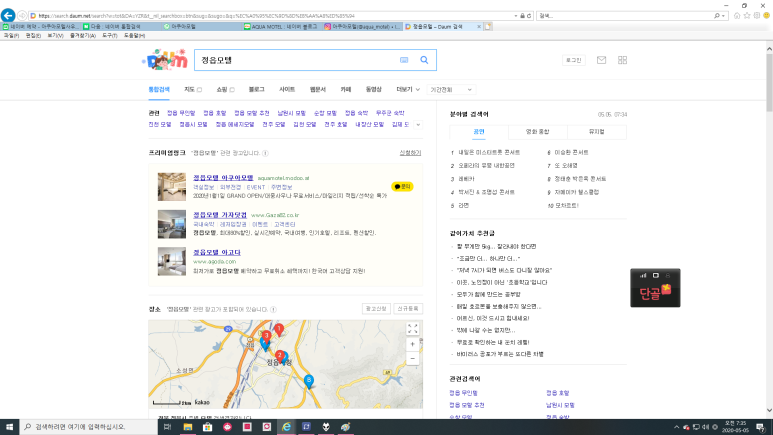Click scrollbar down arrow
This screenshot has width=773, height=435.
[769, 410]
